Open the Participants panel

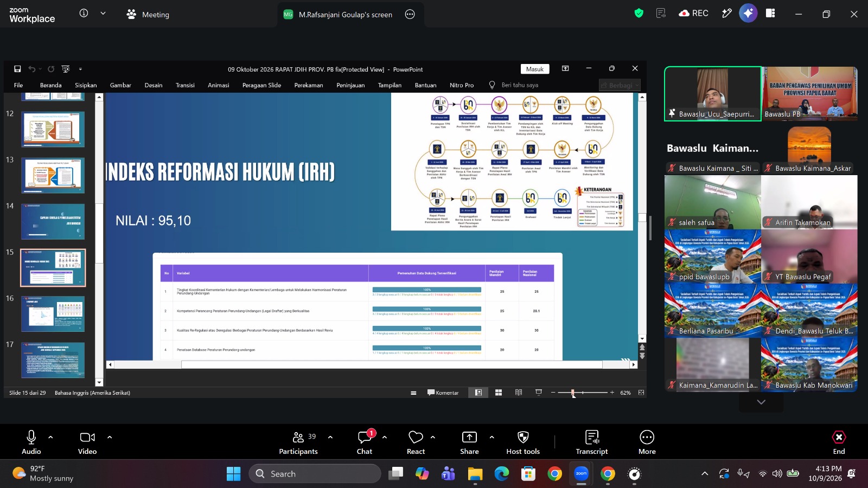tap(298, 442)
